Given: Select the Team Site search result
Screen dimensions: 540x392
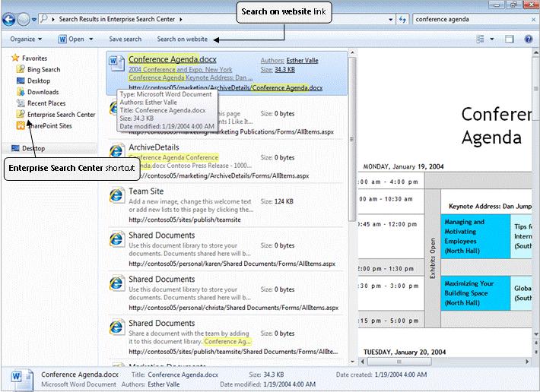Looking at the screenshot, I should click(x=226, y=205).
